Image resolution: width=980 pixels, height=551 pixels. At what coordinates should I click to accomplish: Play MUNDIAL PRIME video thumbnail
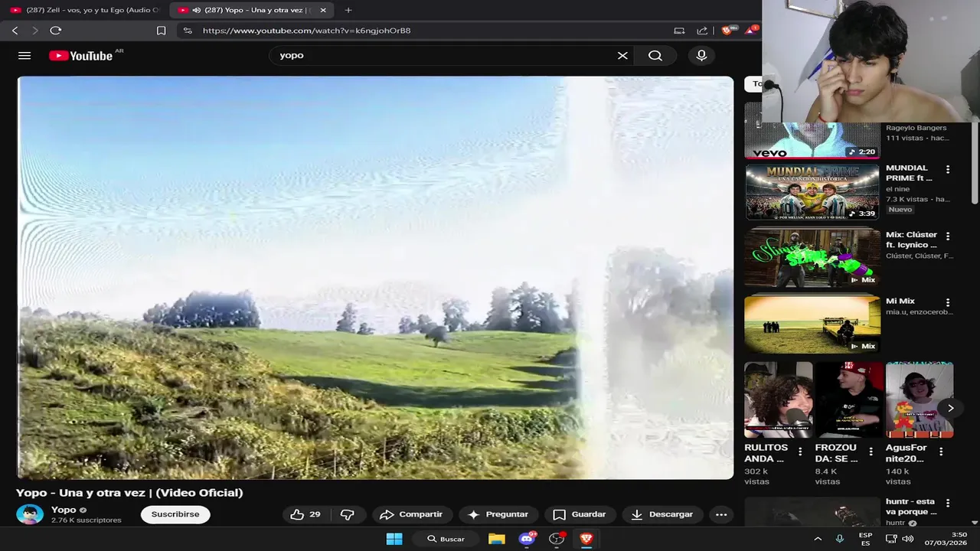[812, 191]
